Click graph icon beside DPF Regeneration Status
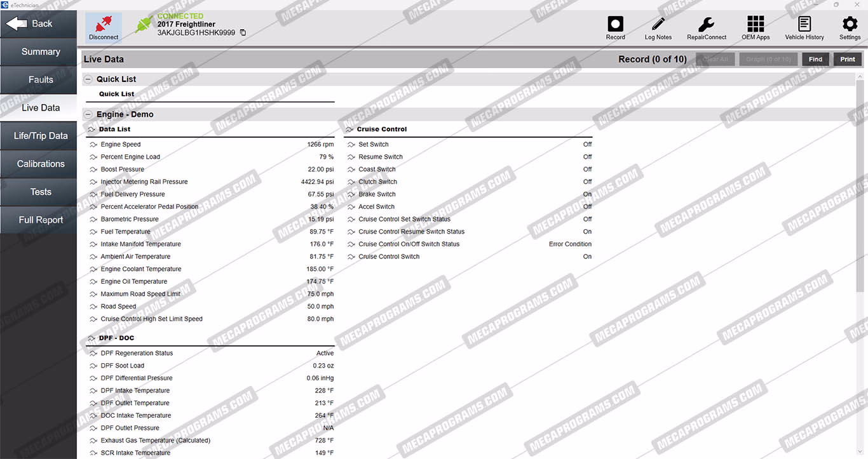 [x=93, y=353]
